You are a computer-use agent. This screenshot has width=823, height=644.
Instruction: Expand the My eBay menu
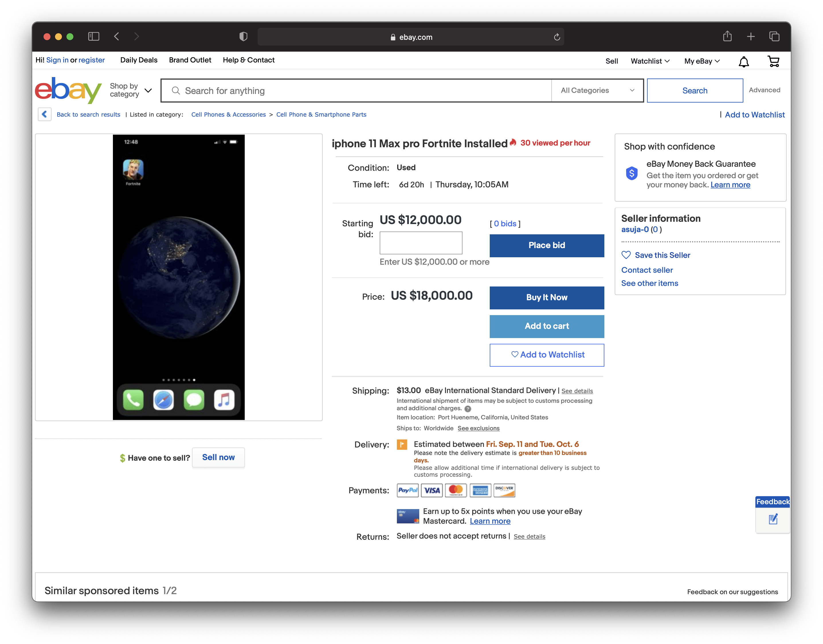pyautogui.click(x=701, y=61)
